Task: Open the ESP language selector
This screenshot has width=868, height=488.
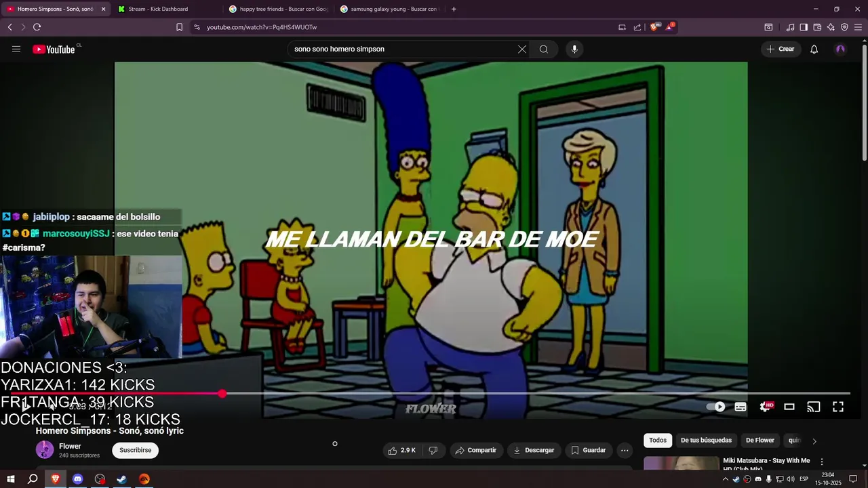Action: click(804, 479)
